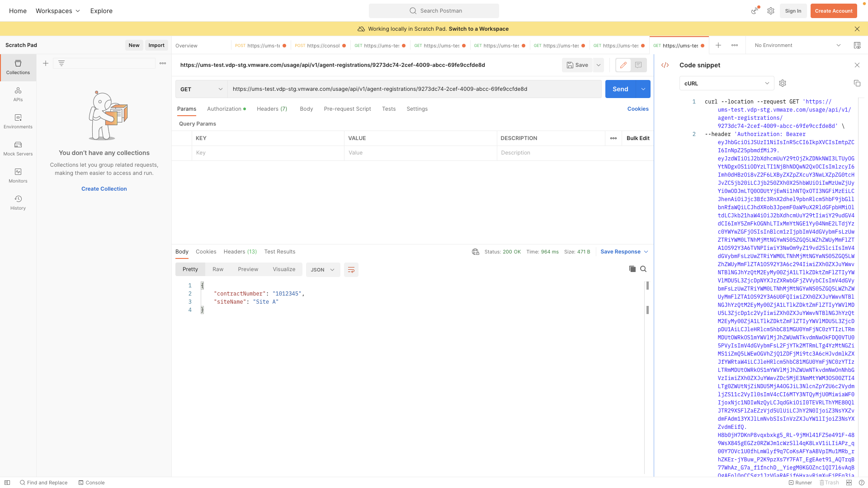Screen dimensions: 868x488
Task: Open the Monitors sidebar section
Action: tap(18, 175)
